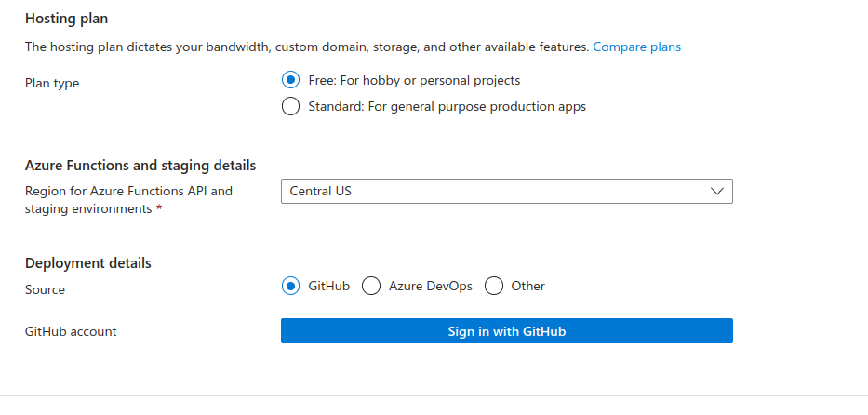
Task: Select the Free plan radio button
Action: pyautogui.click(x=290, y=80)
